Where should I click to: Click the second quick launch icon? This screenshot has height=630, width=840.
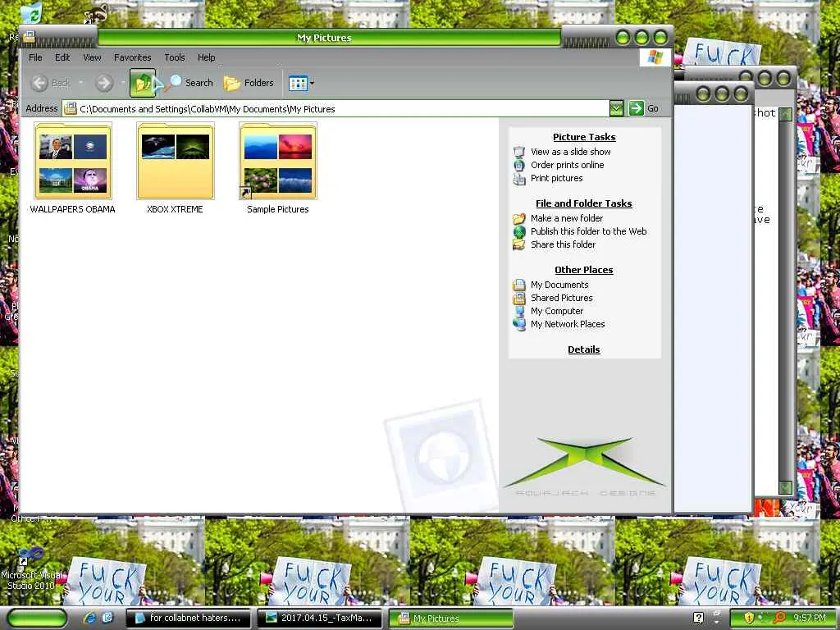107,619
